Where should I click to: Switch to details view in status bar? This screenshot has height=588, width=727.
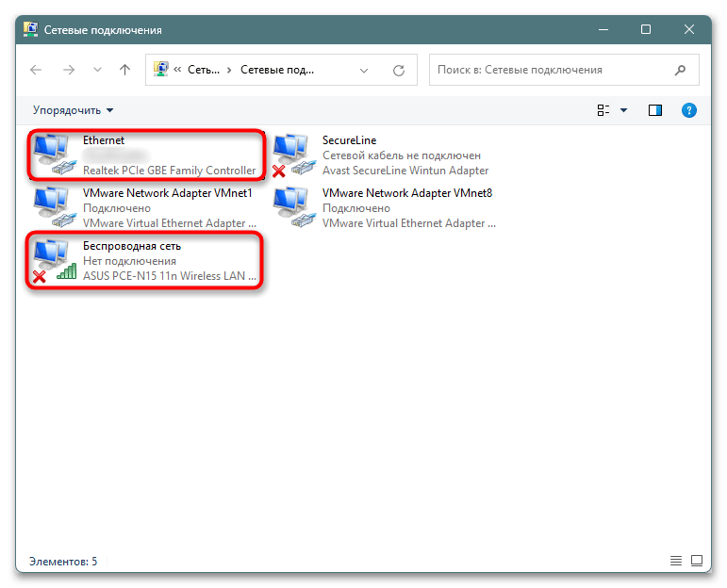675,561
